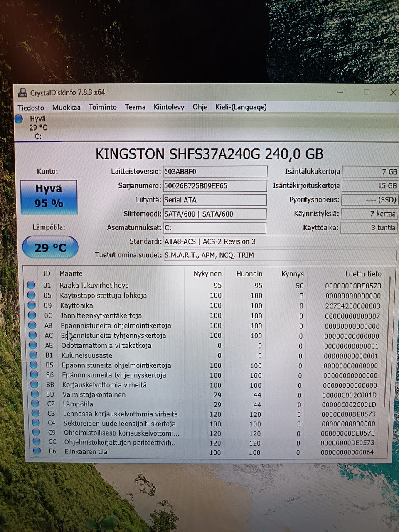The width and height of the screenshot is (399, 532).
Task: Click the status orb for Valmistajakohtainen
Action: pos(35,394)
